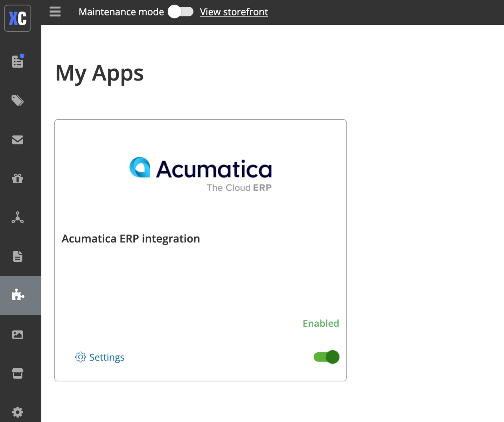Open the orders list icon in sidebar
The image size is (504, 422).
17,62
